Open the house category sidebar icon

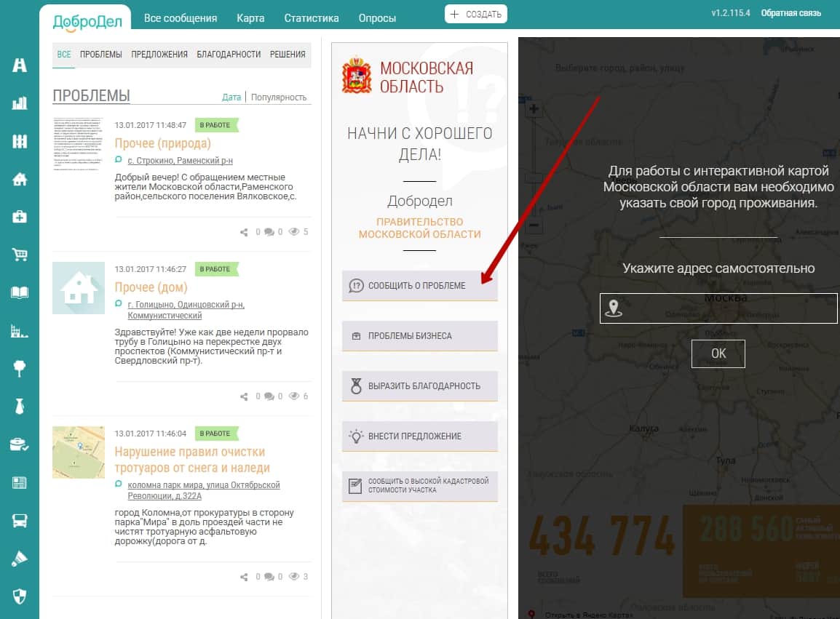[19, 180]
